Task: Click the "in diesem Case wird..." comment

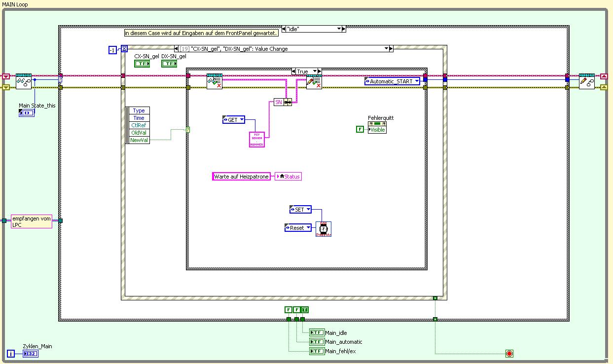Action: [201, 33]
